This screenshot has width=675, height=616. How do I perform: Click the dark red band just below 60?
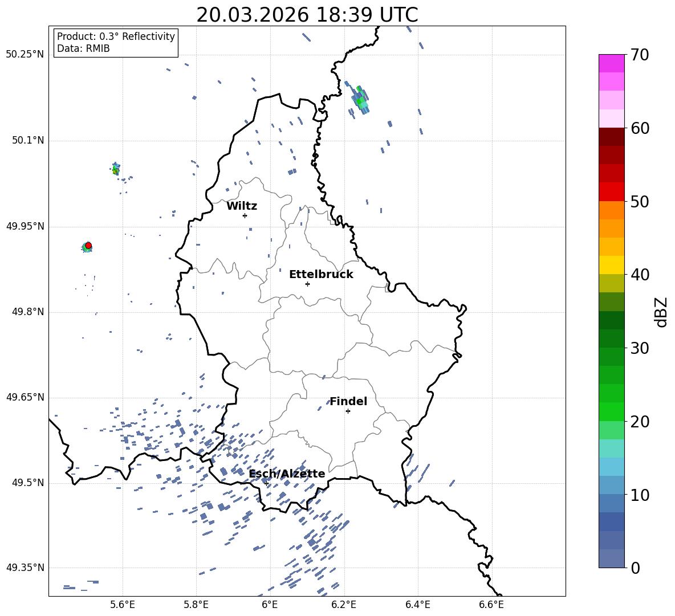pos(611,137)
